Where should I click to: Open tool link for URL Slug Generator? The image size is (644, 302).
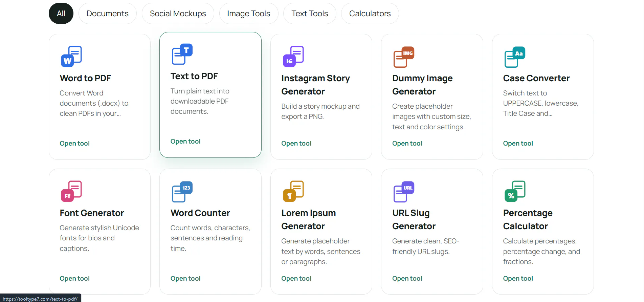coord(407,278)
